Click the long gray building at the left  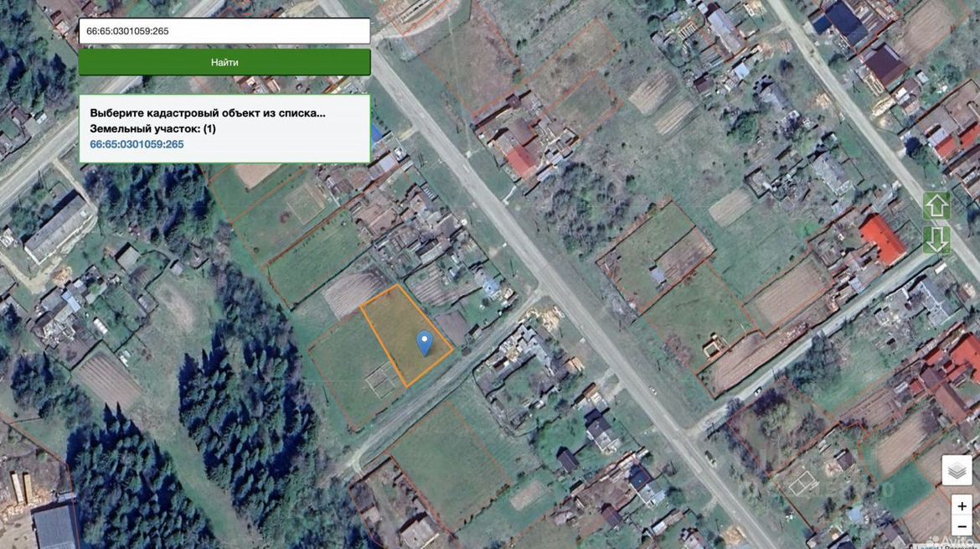pos(59,229)
